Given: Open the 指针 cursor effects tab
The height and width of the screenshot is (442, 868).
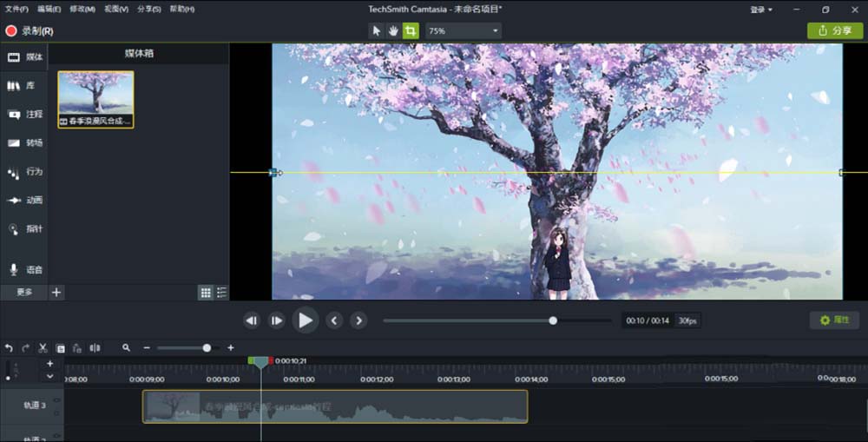Looking at the screenshot, I should point(24,228).
